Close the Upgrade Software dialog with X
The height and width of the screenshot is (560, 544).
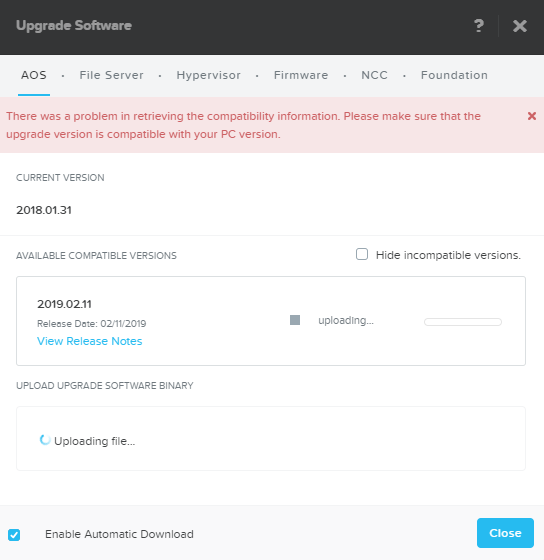(520, 26)
